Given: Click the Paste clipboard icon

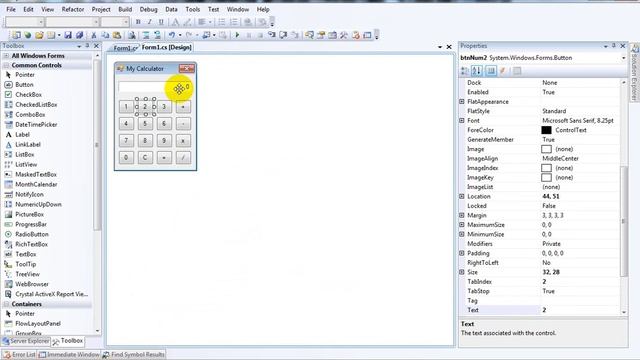Looking at the screenshot, I should 117,35.
